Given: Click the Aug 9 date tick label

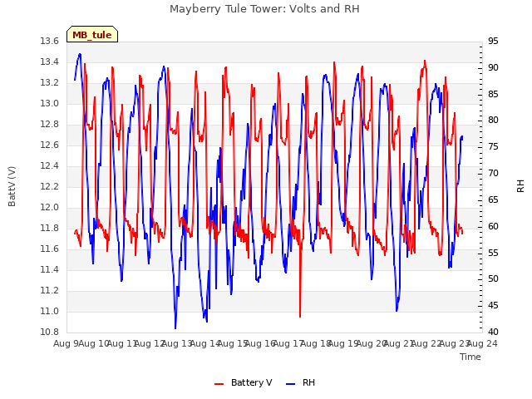Looking at the screenshot, I should coord(66,343).
